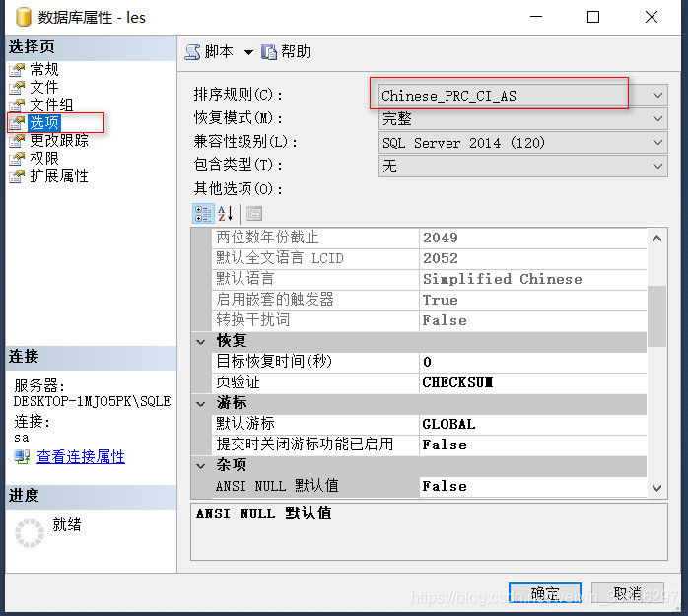Click the property grid scrollbar thumb
This screenshot has height=616, width=688.
(x=656, y=316)
